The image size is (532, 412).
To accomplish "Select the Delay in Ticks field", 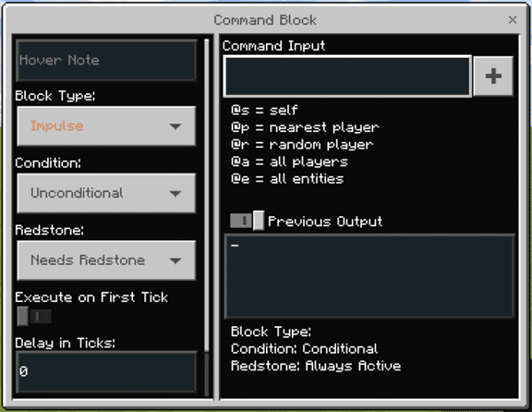I will tap(106, 372).
